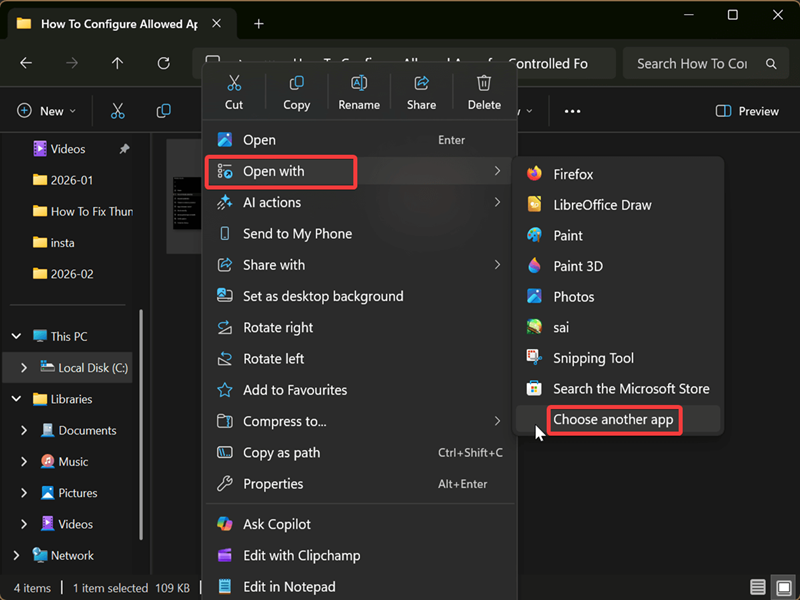Screen dimensions: 800x600
Task: Select Paint 3D from Open with list
Action: pyautogui.click(x=577, y=266)
